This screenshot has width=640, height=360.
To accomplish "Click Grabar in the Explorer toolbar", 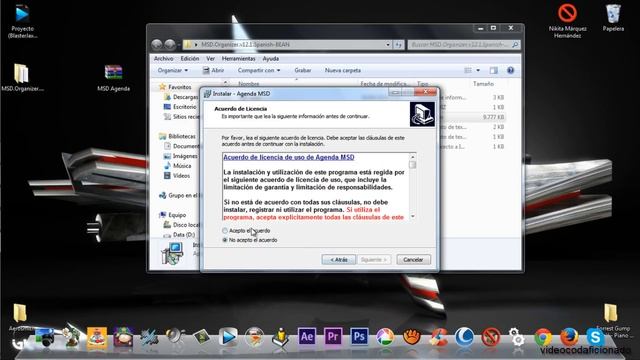I will point(303,70).
